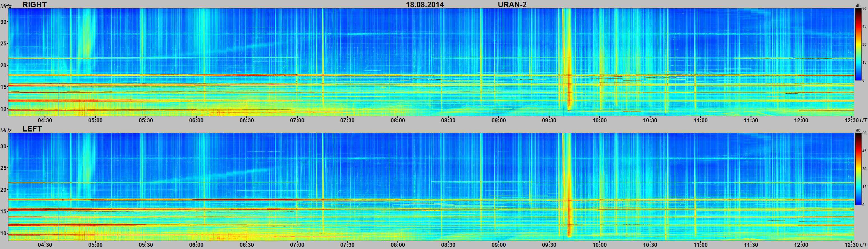Click the 11:00 time label under the LEFT panel

700,245
